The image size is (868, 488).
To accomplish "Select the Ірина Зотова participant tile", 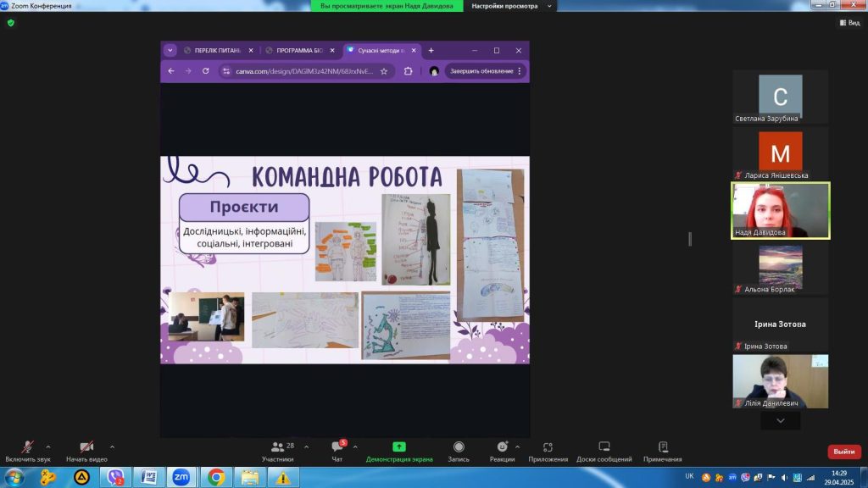I will 780,324.
